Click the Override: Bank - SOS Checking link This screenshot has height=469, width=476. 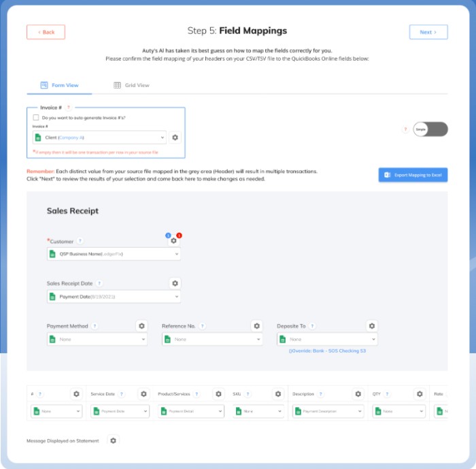pos(327,351)
